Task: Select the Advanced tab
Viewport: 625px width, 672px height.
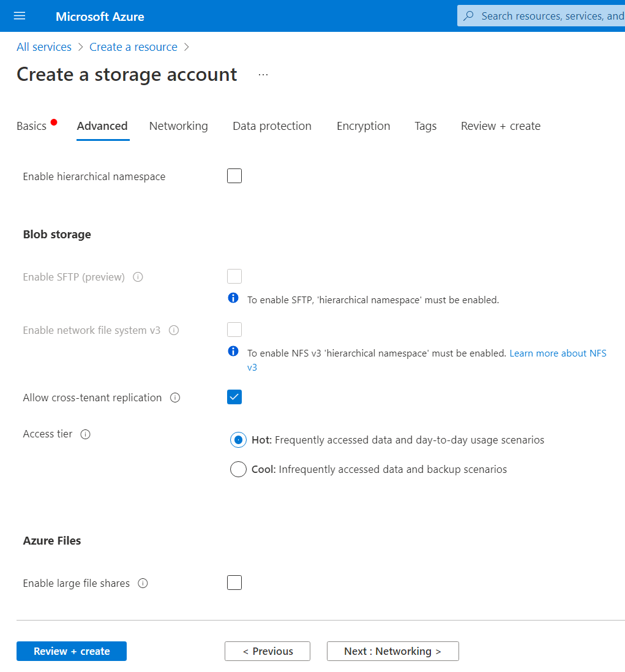Action: pyautogui.click(x=102, y=126)
